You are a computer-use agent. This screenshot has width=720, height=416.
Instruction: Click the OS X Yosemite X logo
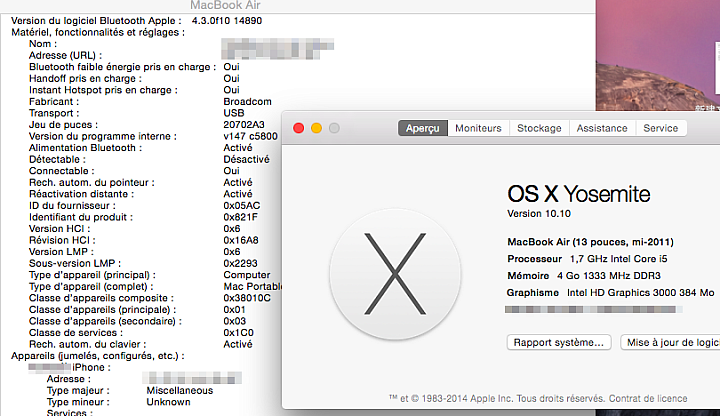(395, 274)
